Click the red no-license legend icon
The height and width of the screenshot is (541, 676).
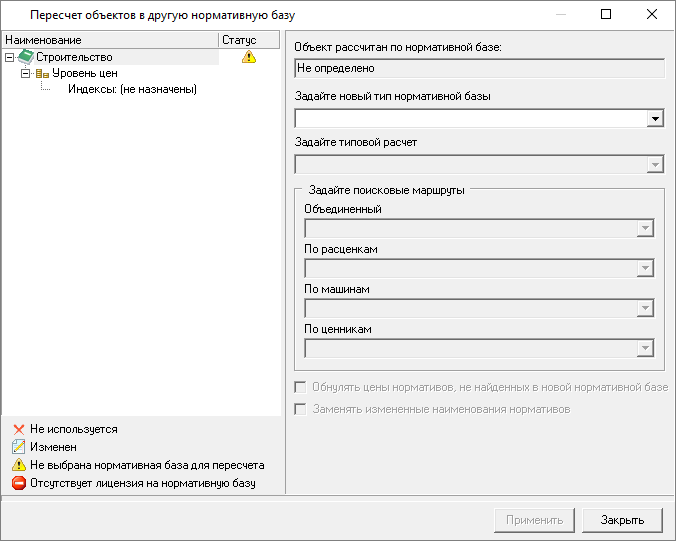click(x=18, y=484)
